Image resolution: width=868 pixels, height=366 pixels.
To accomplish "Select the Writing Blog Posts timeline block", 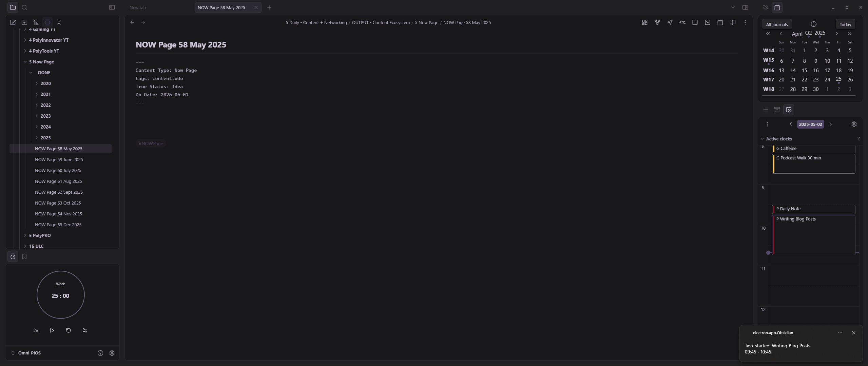I will 813,234.
